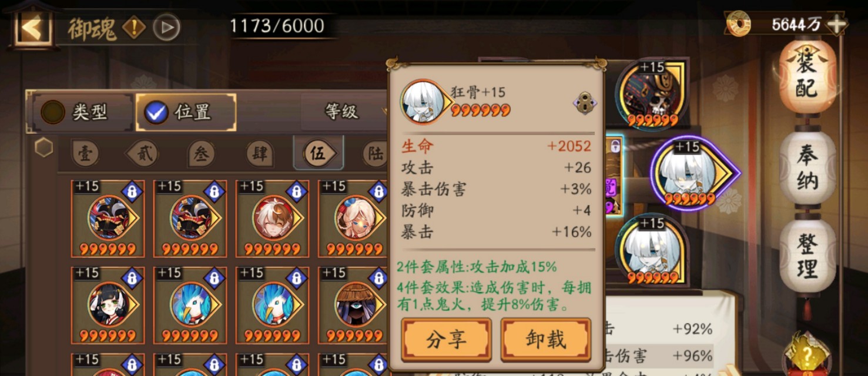
Task: Click the 卸载 button
Action: point(545,339)
